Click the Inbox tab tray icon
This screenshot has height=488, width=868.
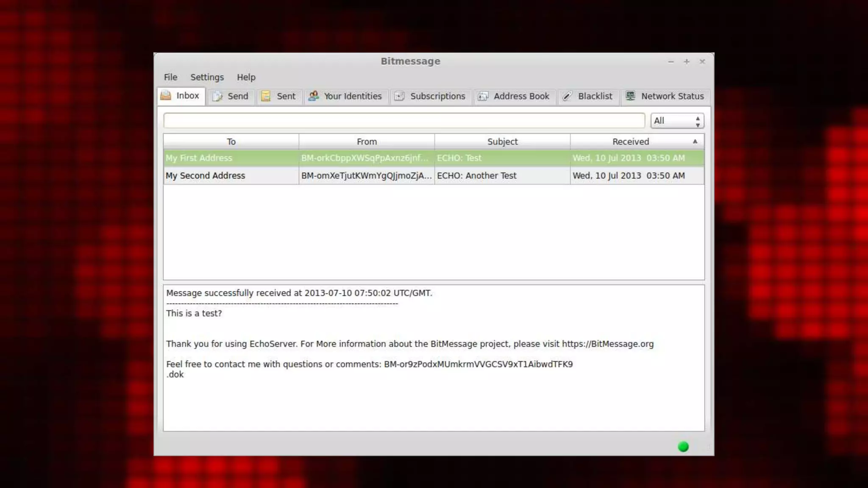(166, 96)
